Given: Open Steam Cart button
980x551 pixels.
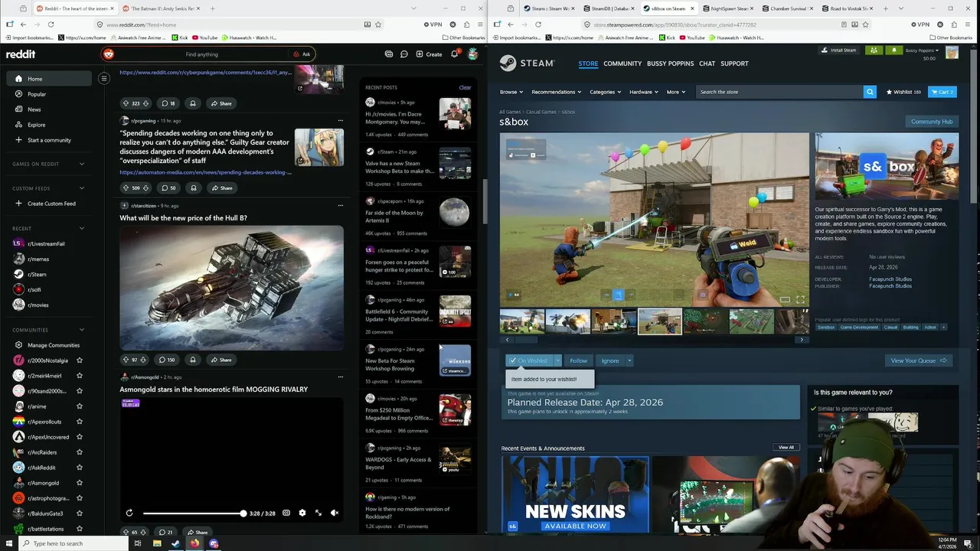Looking at the screenshot, I should coord(942,92).
